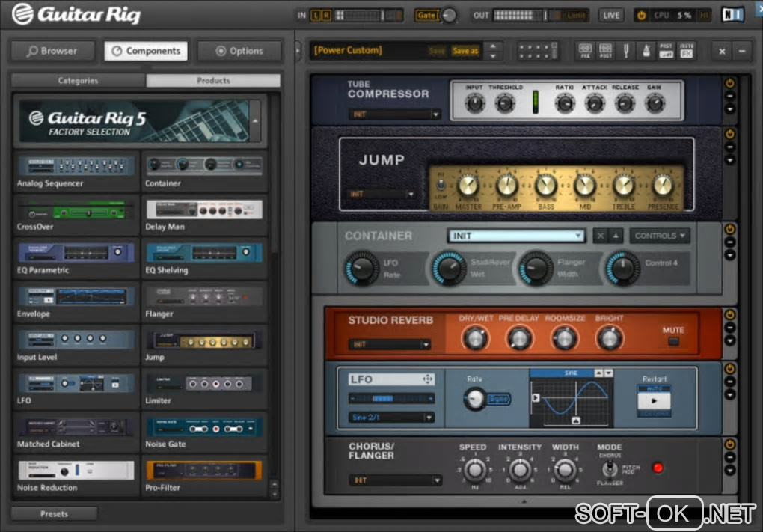
Task: Select the next preset with down arrow
Action: click(493, 56)
